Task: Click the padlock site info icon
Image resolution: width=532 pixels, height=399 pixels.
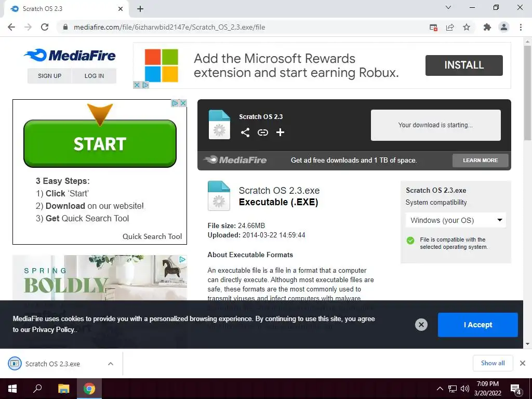Action: [65, 27]
